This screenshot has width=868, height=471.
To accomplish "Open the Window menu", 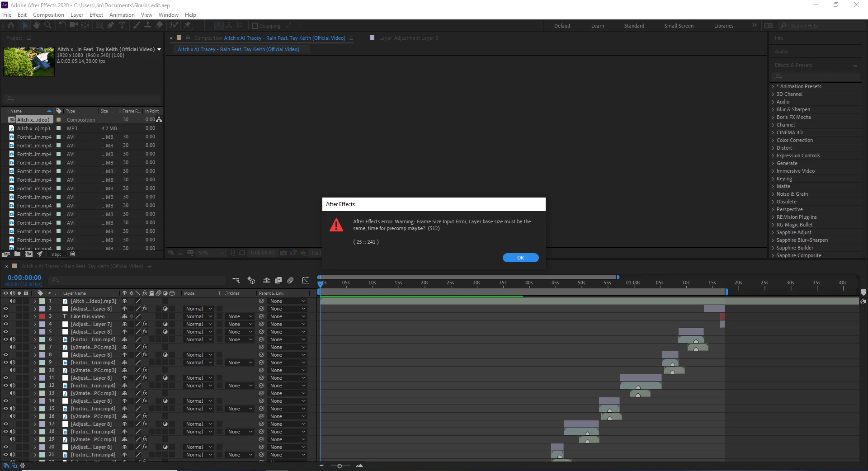I will (169, 14).
